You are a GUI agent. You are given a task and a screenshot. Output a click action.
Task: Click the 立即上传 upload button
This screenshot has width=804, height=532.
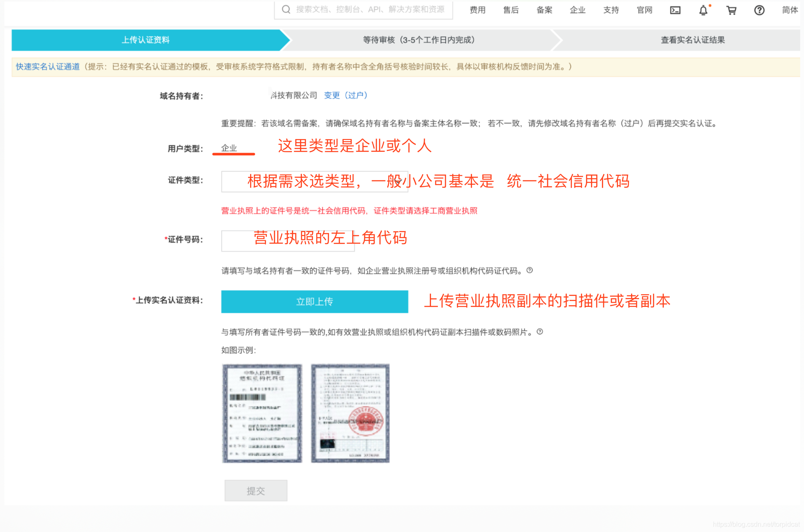click(x=314, y=301)
